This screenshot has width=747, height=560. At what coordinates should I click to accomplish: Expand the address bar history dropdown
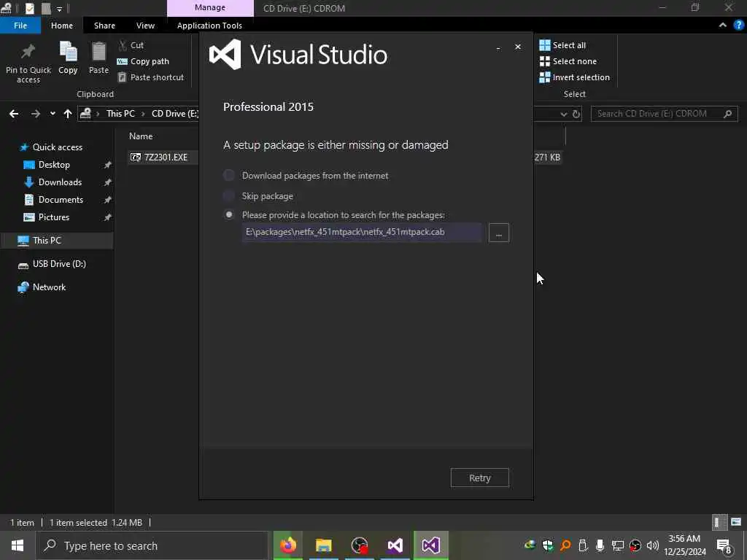pos(564,114)
